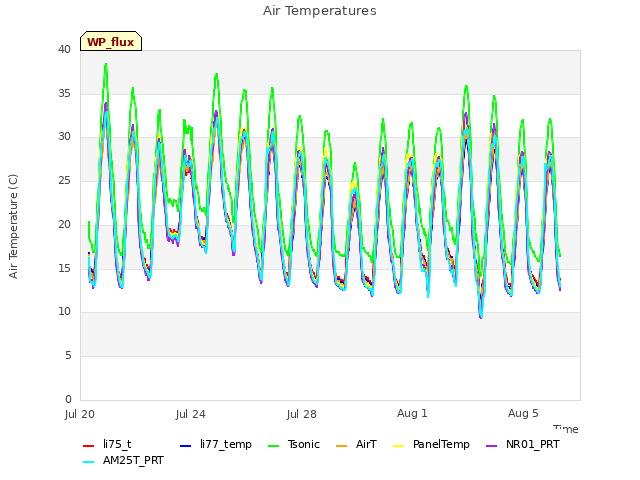Click the yellow PanelTemp legend color marker
This screenshot has width=640, height=480.
tap(398, 446)
